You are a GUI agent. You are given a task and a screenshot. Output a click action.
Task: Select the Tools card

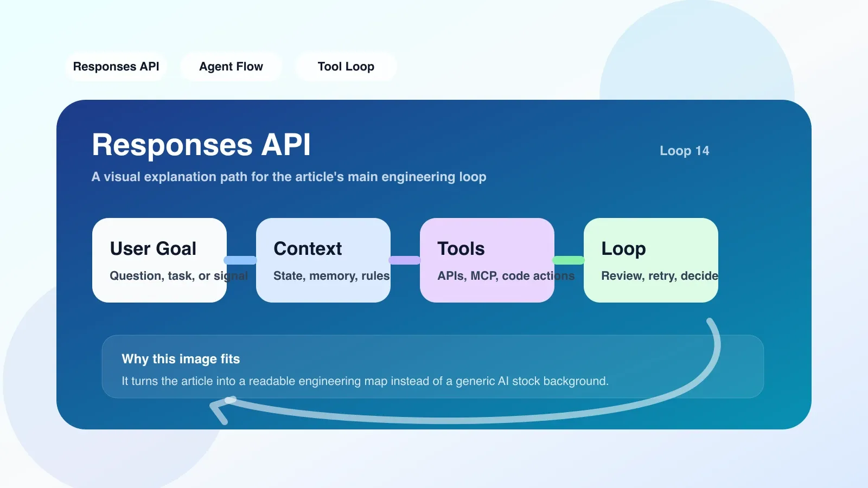tap(487, 260)
